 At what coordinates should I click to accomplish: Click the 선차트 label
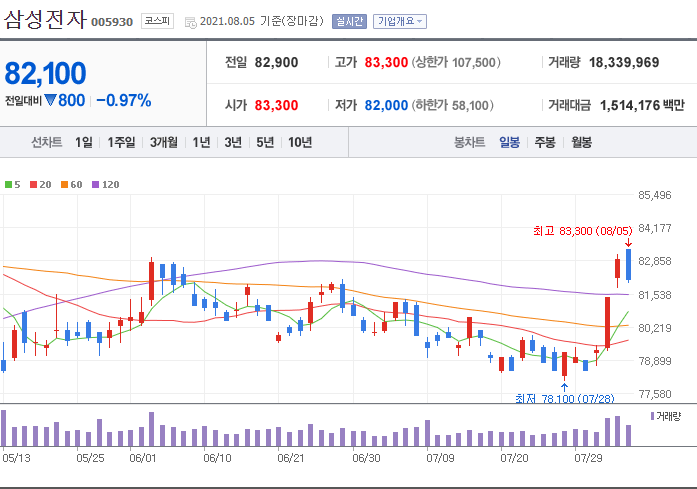tap(46, 142)
